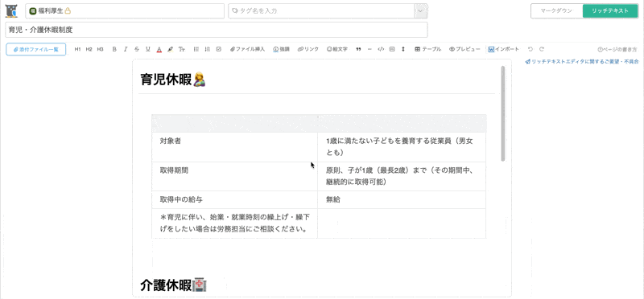Image resolution: width=644 pixels, height=299 pixels.
Task: Open the 絵文字 emoji picker
Action: 337,49
